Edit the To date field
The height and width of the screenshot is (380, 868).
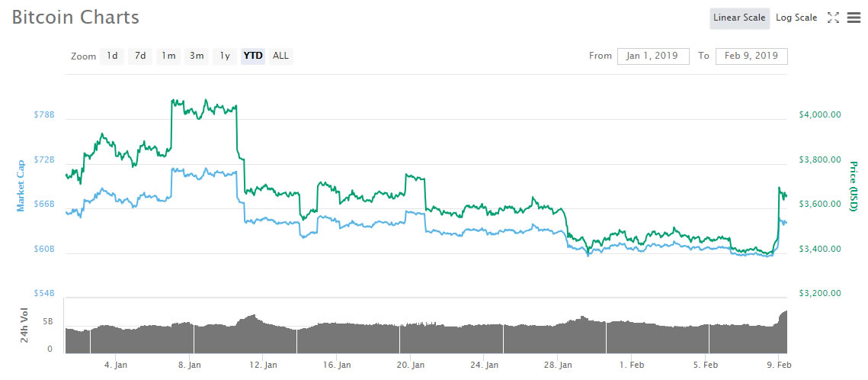click(751, 56)
